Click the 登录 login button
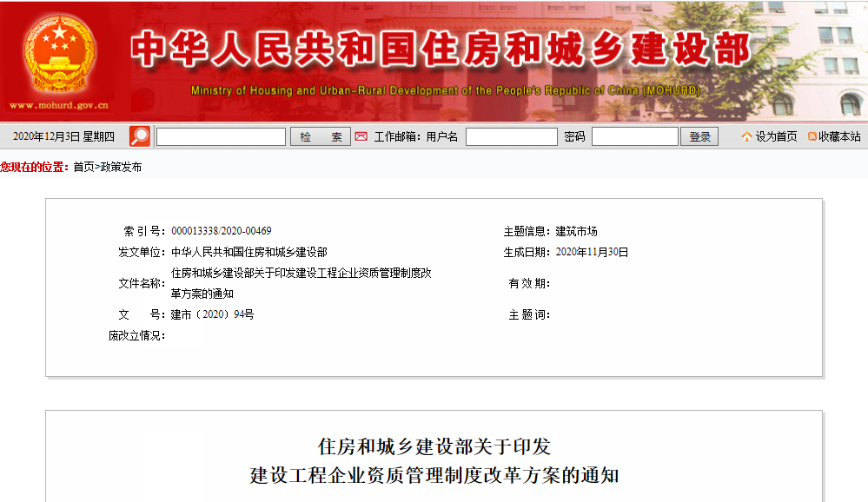 tap(699, 136)
